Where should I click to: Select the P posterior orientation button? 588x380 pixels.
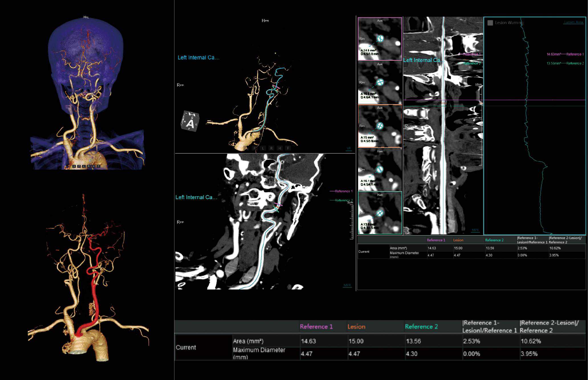pos(255,148)
